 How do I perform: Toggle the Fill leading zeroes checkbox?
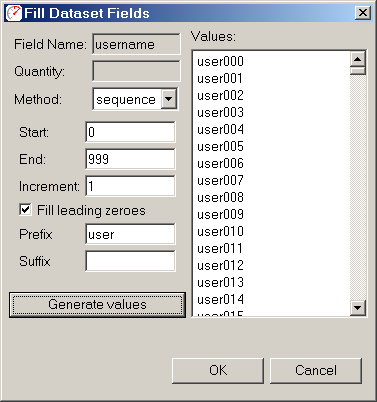click(25, 210)
